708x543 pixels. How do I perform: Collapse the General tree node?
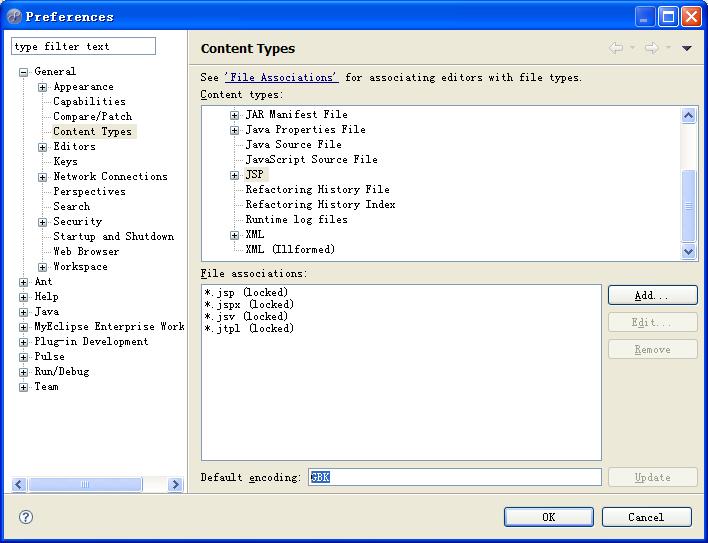[x=23, y=72]
